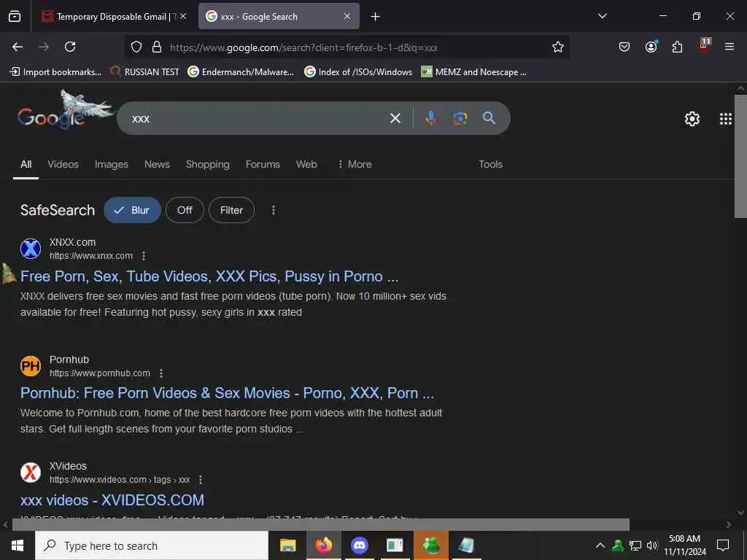
Task: Turn SafeSearch Off
Action: point(185,210)
